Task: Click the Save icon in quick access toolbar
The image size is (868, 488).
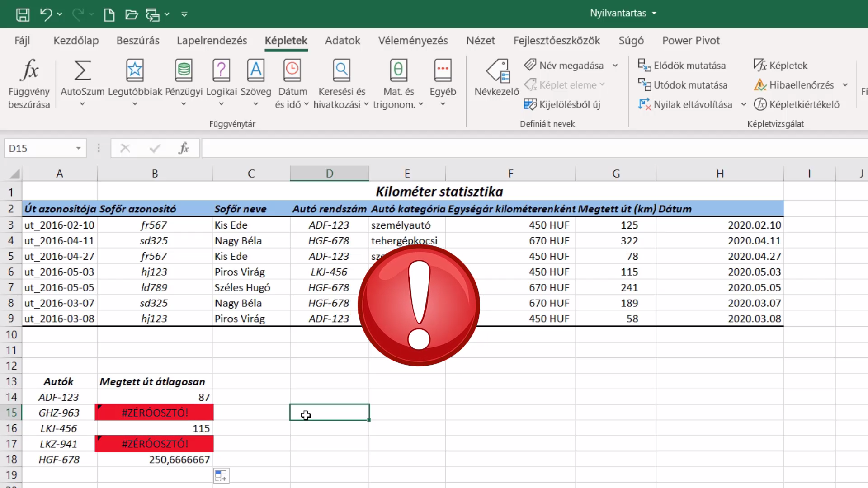Action: (23, 14)
